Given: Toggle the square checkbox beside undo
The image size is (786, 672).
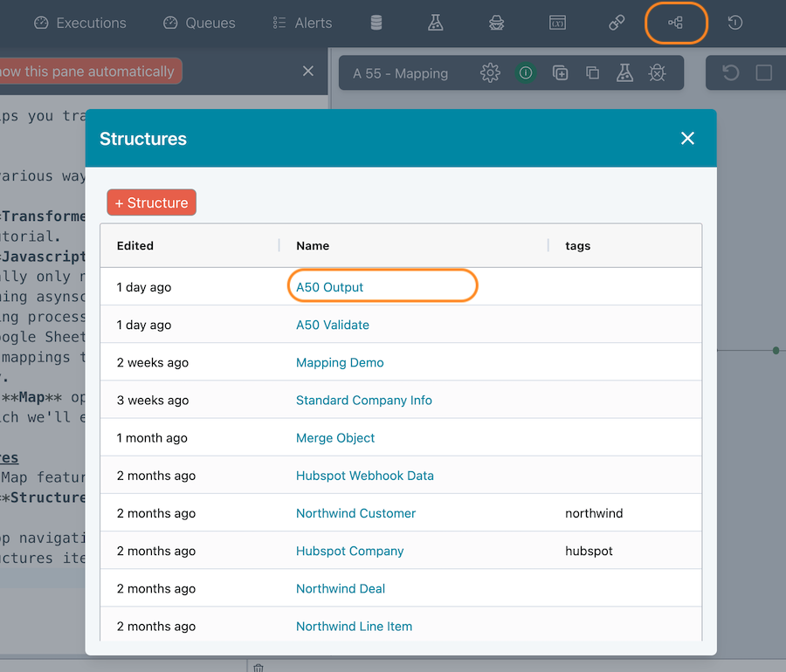Looking at the screenshot, I should (763, 73).
